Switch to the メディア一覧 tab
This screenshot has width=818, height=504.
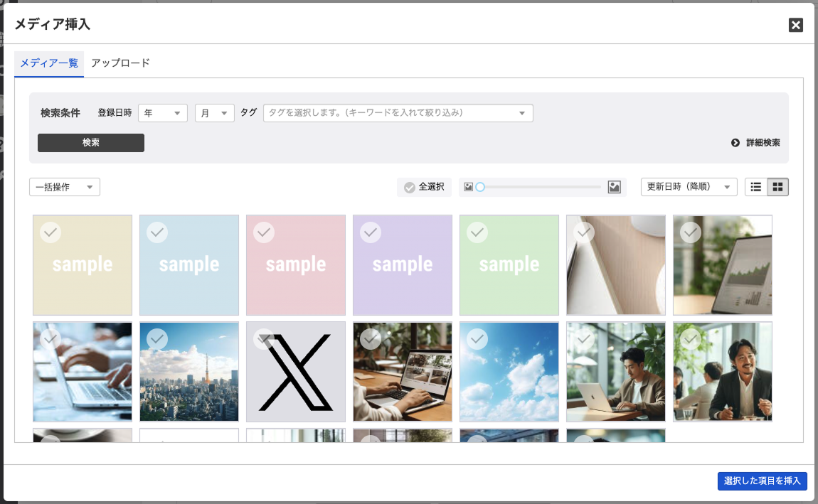49,63
